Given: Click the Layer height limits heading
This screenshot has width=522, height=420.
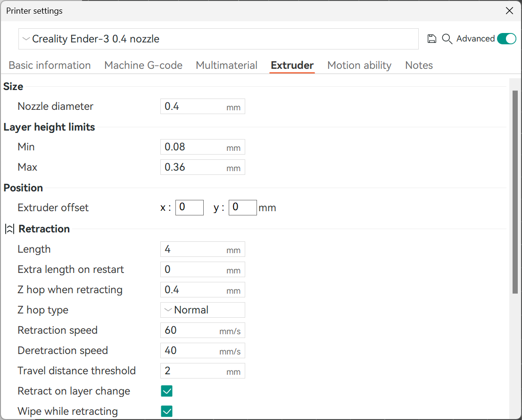Looking at the screenshot, I should [x=49, y=127].
